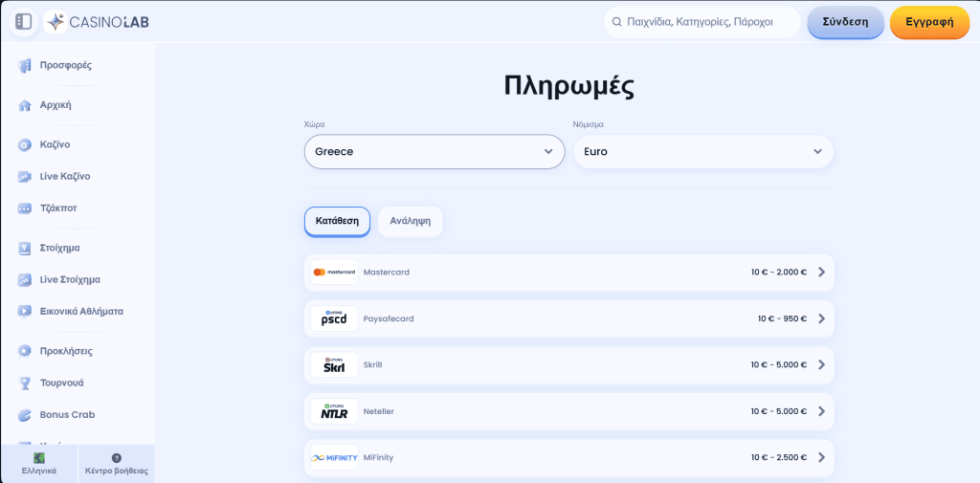
Task: Open Εικονικά Αθλήματα in the sidebar
Action: [x=81, y=311]
